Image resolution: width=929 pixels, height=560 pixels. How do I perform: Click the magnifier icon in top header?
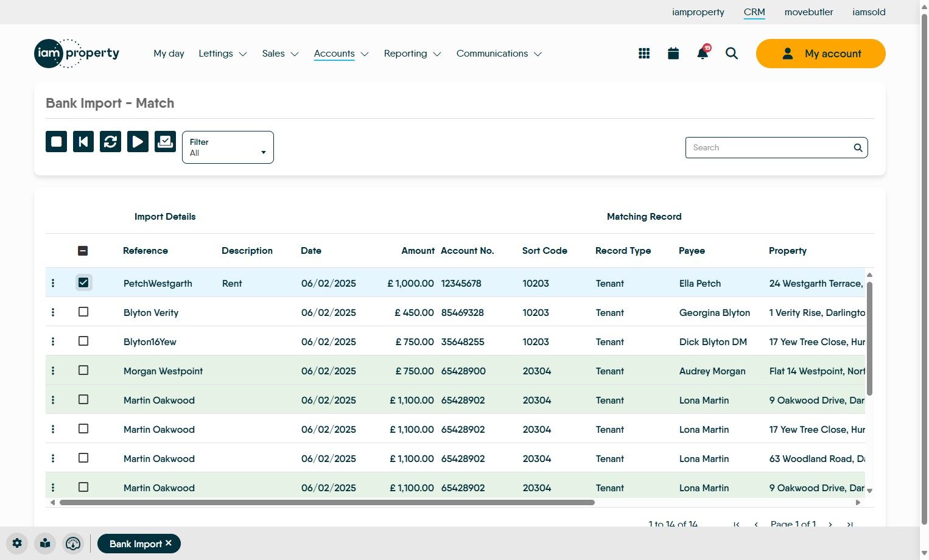coord(731,54)
